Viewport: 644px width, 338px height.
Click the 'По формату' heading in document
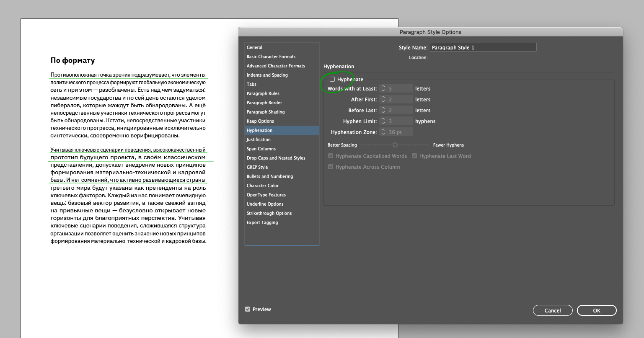pos(72,60)
